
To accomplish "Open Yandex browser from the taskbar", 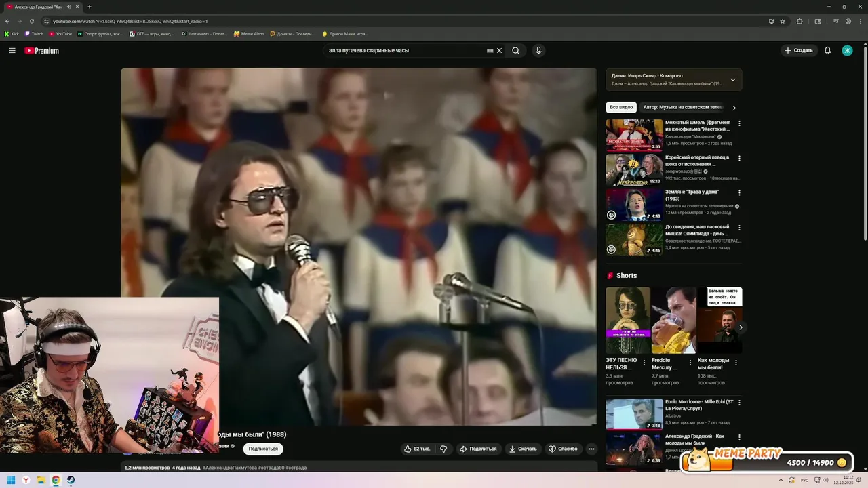I will click(x=26, y=481).
